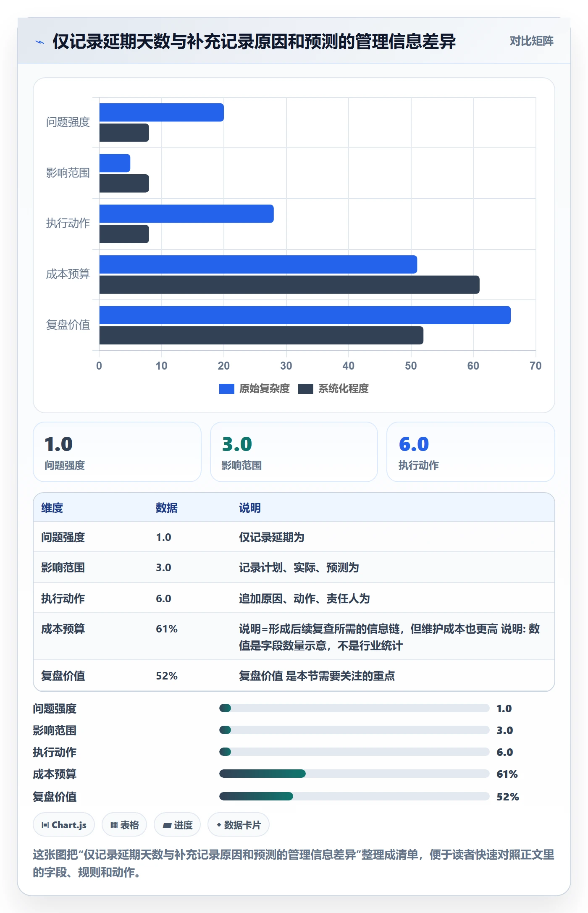
Task: Select the 影响范围 table row name cell
Action: tap(63, 567)
